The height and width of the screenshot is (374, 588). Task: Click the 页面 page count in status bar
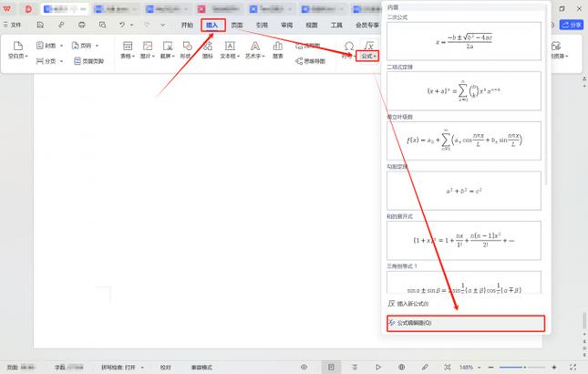pos(21,368)
